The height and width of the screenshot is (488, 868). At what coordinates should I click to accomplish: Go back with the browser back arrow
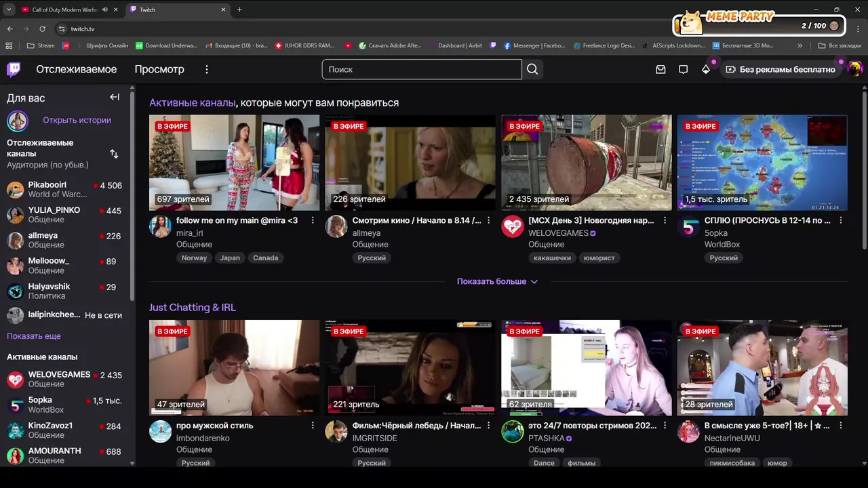coord(9,29)
